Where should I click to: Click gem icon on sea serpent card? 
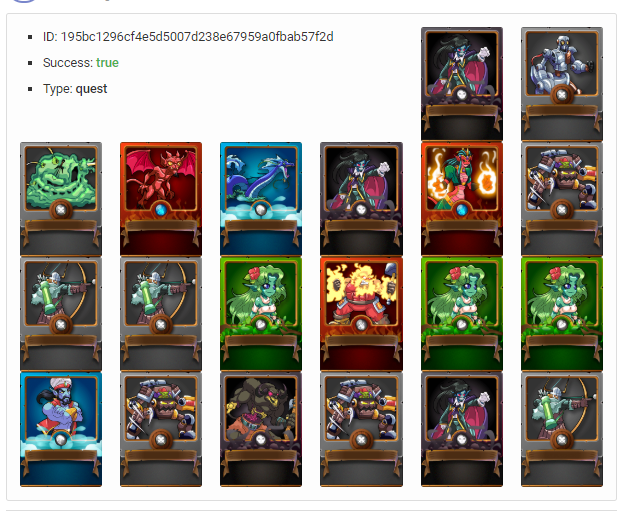(x=261, y=210)
